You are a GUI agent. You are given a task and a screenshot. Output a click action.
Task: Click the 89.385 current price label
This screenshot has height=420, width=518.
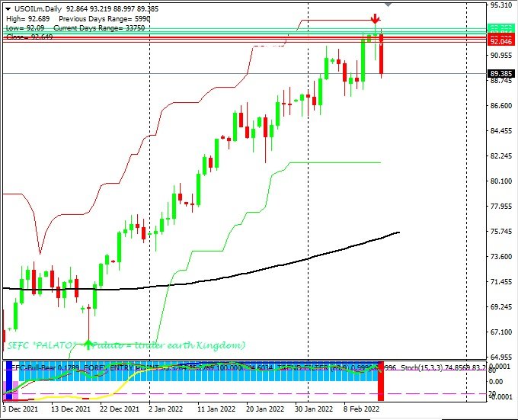pos(500,74)
